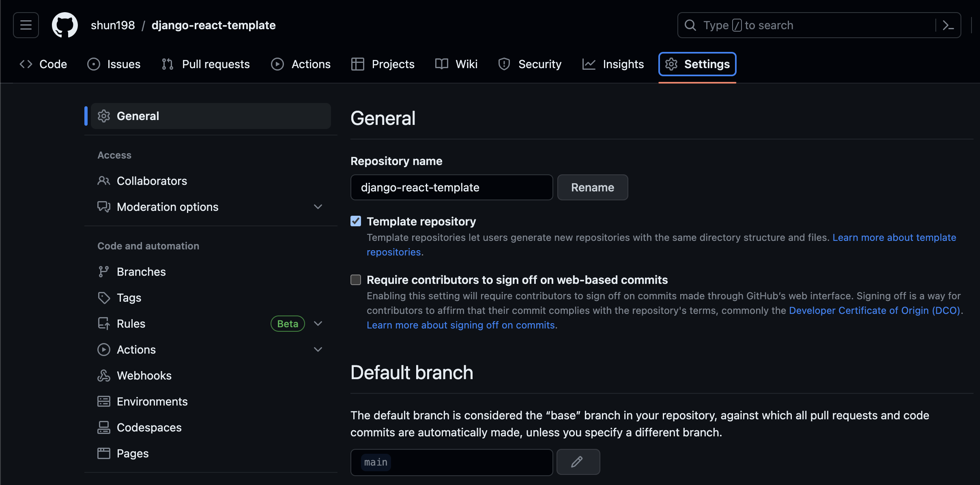Select the Pull requests icon

tap(168, 64)
